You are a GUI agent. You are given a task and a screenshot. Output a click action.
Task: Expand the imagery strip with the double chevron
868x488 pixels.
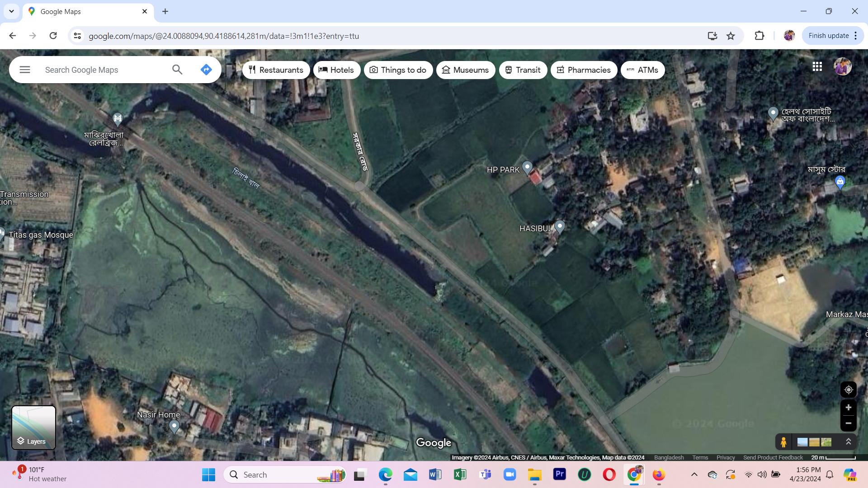click(x=848, y=441)
